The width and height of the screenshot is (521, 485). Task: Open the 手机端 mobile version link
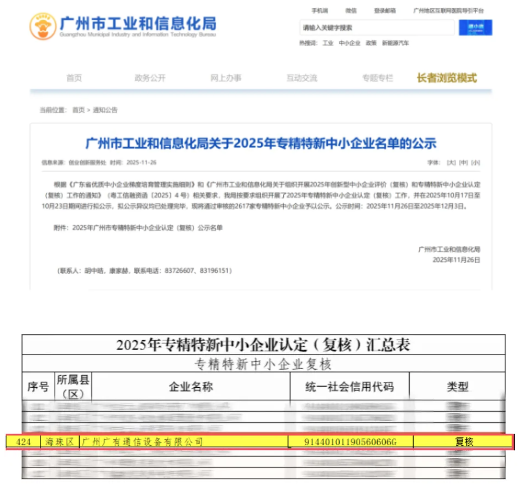click(319, 11)
